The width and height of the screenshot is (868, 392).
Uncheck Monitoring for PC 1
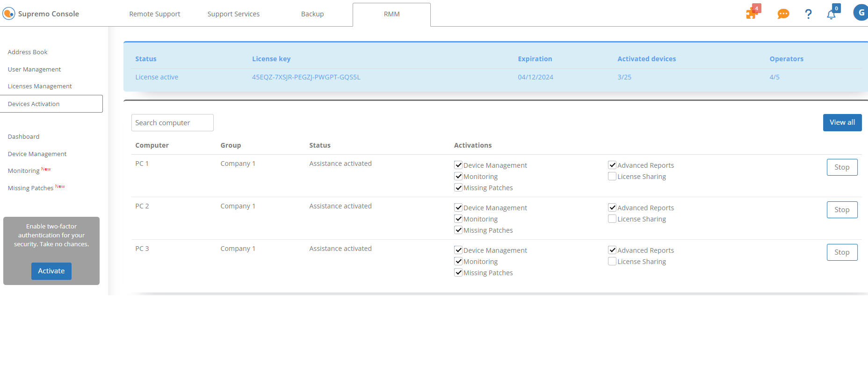point(458,176)
